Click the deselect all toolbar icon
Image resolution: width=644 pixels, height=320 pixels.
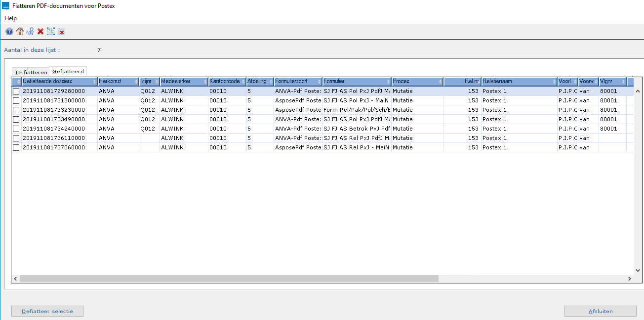(x=61, y=32)
